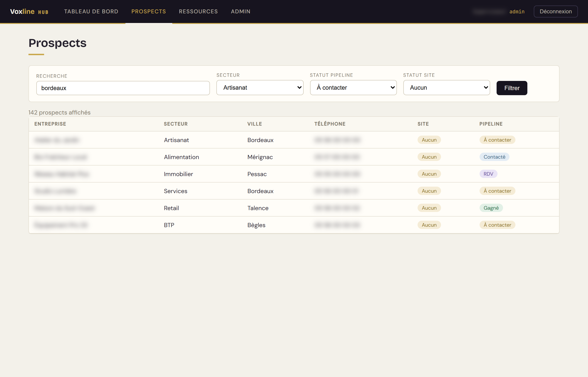
Task: Select the BTP sector cell
Action: tap(169, 225)
